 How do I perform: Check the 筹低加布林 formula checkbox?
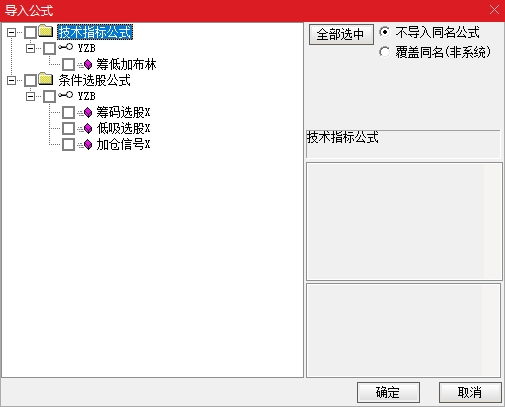point(68,64)
